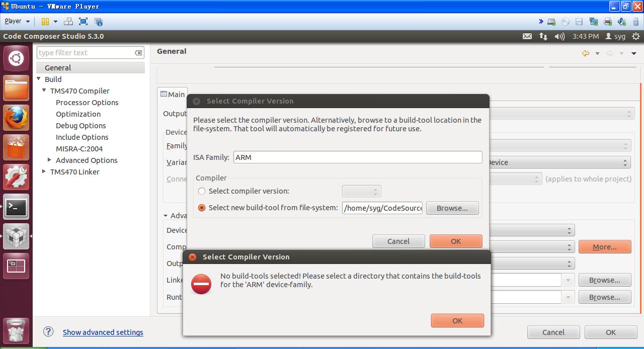This screenshot has width=644, height=349.
Task: Click the VMware network adapter icon
Action: [594, 22]
